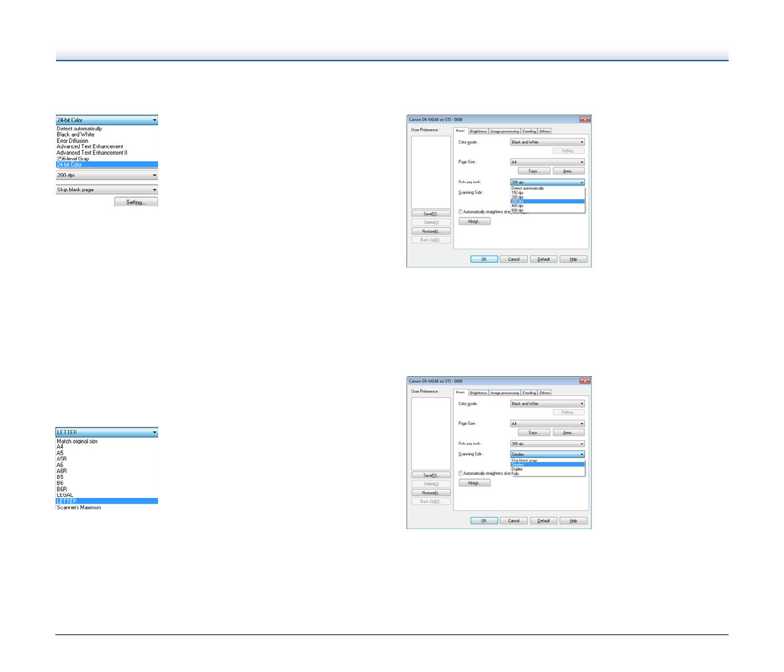Viewport: 784px width, 672px height.
Task: Open Brightness tab in dialog showing dpi list
Action: coord(478,131)
